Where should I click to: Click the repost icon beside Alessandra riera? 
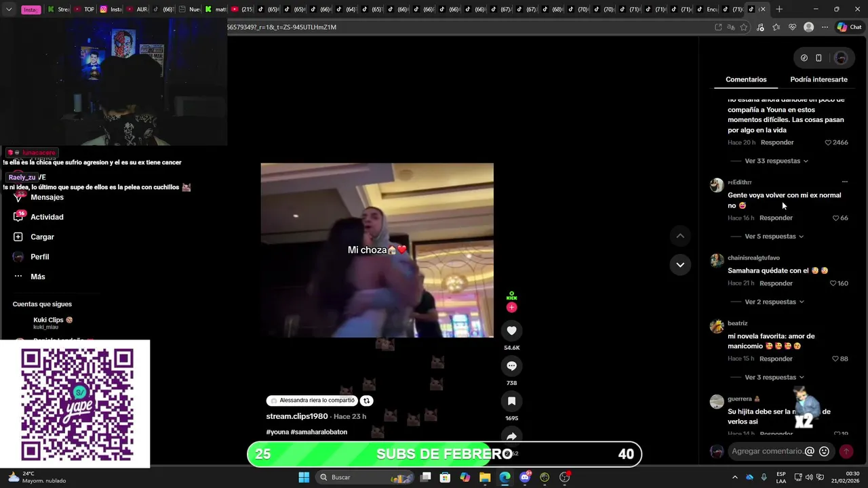tap(366, 401)
